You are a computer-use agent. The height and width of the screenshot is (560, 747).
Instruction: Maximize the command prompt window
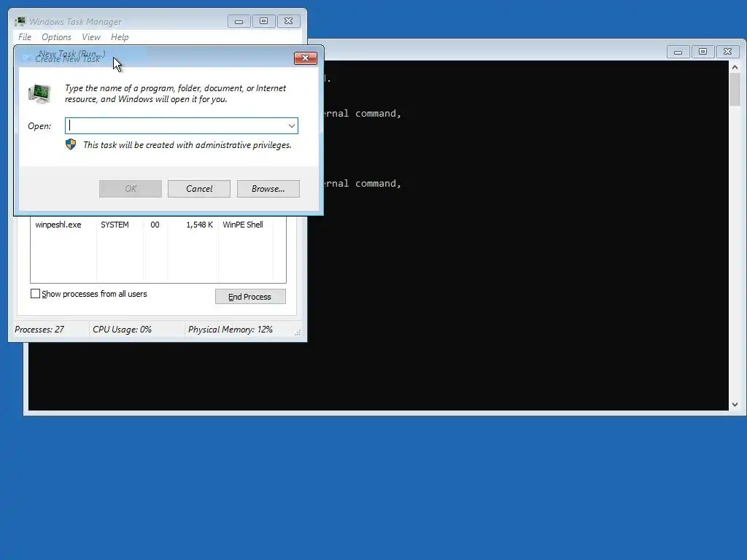tap(703, 52)
